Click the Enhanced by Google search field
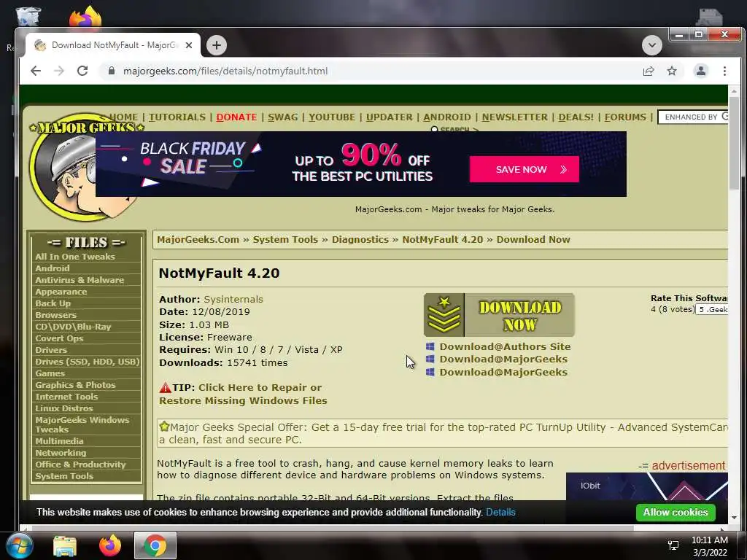 pyautogui.click(x=693, y=117)
